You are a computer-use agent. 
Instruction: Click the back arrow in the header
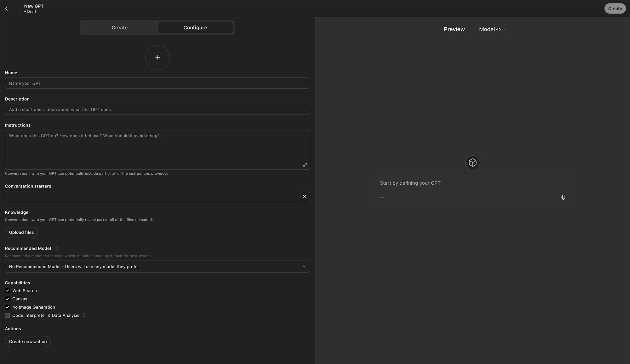tap(6, 8)
